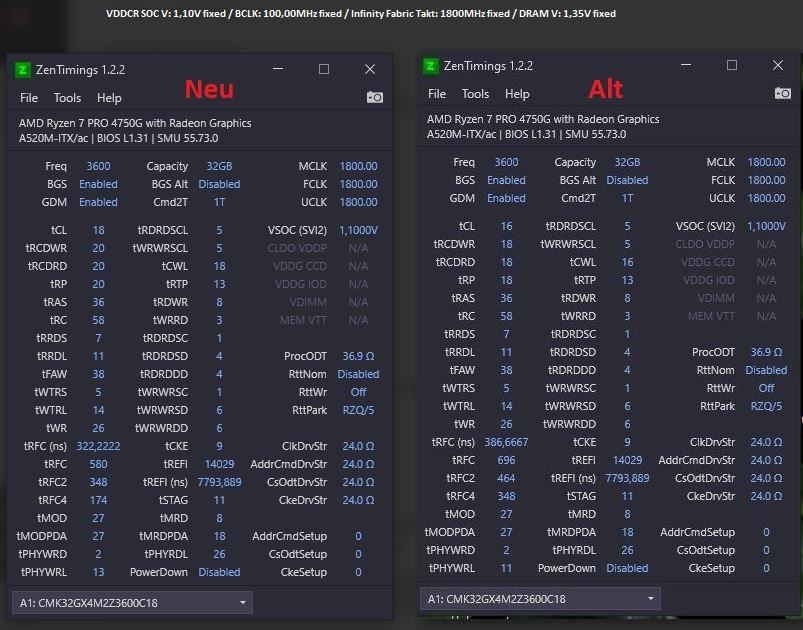
Task: Open the Tools menu in the Neu window
Action: [68, 98]
